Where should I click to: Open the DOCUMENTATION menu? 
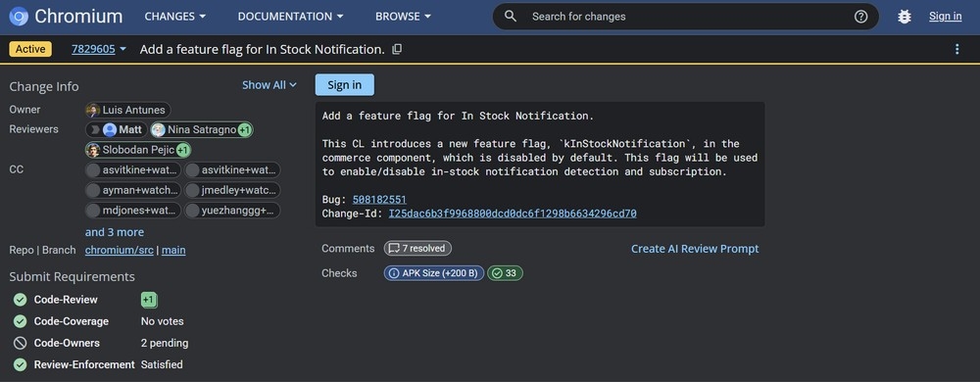[291, 17]
